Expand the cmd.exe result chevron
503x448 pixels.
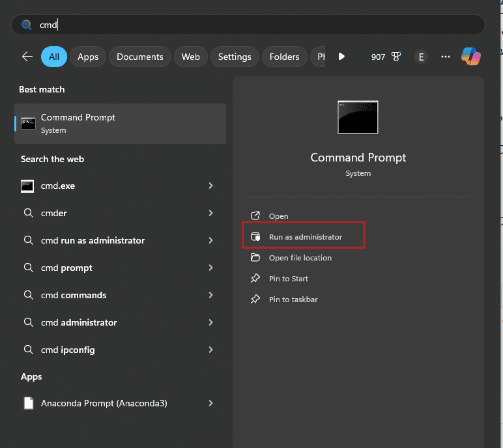pos(210,186)
